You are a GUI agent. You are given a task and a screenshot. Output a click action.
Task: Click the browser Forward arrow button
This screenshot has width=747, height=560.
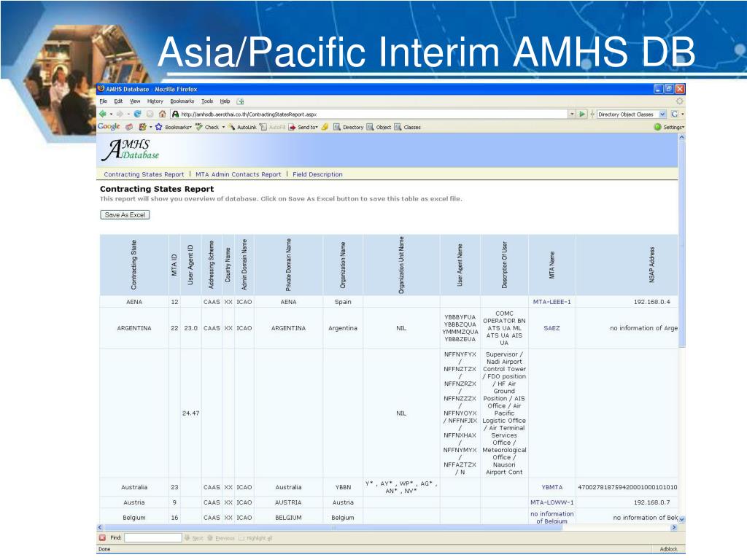(x=120, y=114)
